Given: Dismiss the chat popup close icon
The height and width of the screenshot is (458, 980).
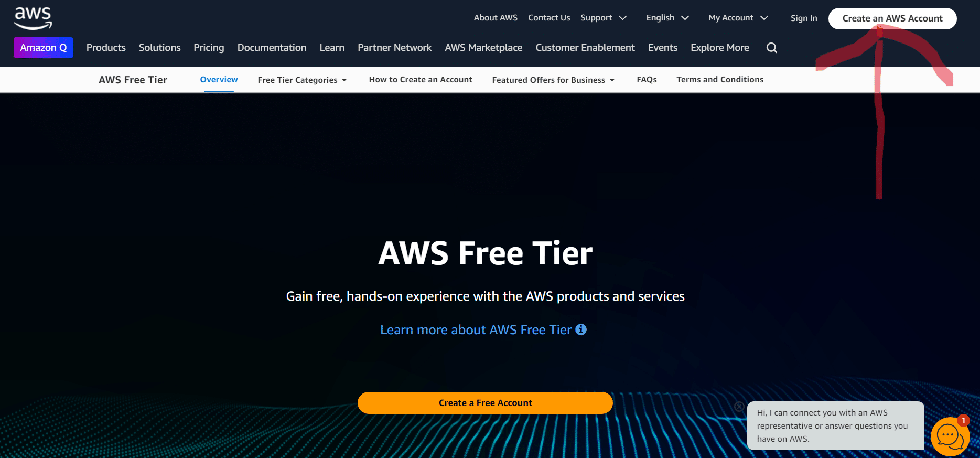Looking at the screenshot, I should point(739,407).
